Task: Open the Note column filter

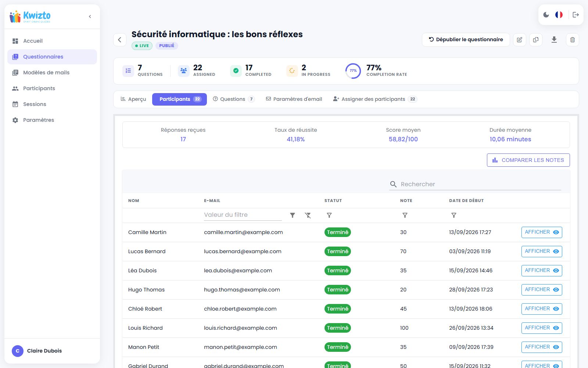Action: [405, 215]
